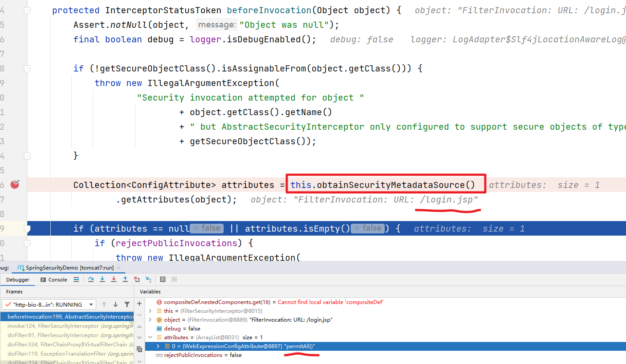
Task: Click the IllegalArgumentException class name at throw
Action: 211,83
